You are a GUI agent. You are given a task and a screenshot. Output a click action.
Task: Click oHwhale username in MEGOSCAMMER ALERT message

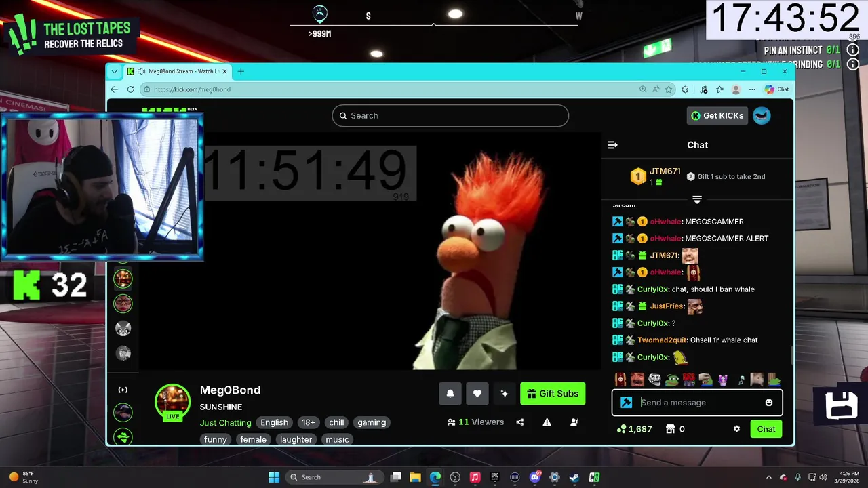click(665, 239)
